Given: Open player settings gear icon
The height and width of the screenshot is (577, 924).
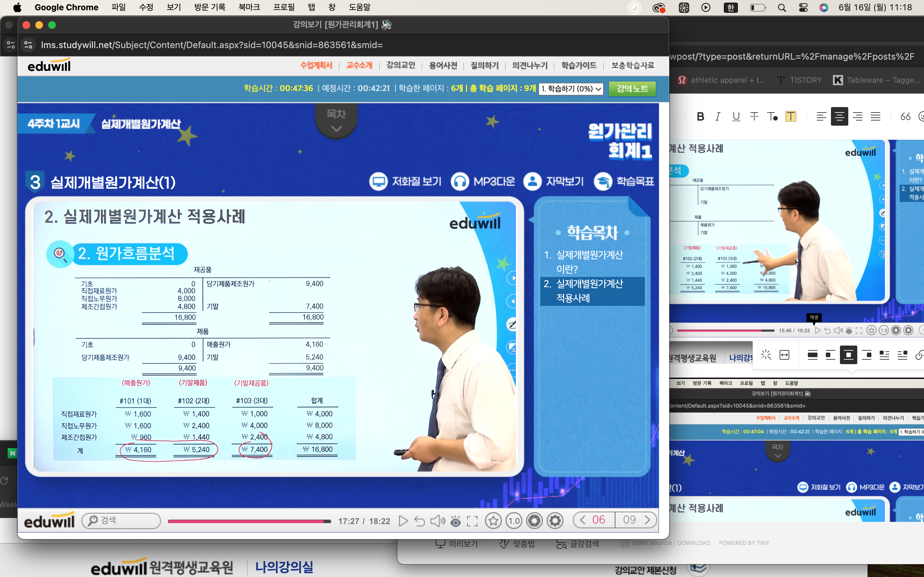Looking at the screenshot, I should coord(555,521).
